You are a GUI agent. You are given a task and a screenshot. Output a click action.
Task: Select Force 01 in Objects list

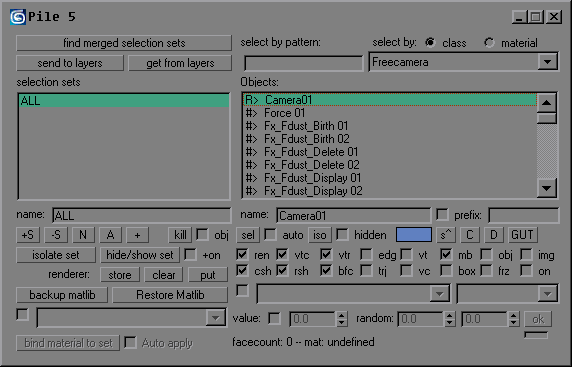pyautogui.click(x=390, y=113)
